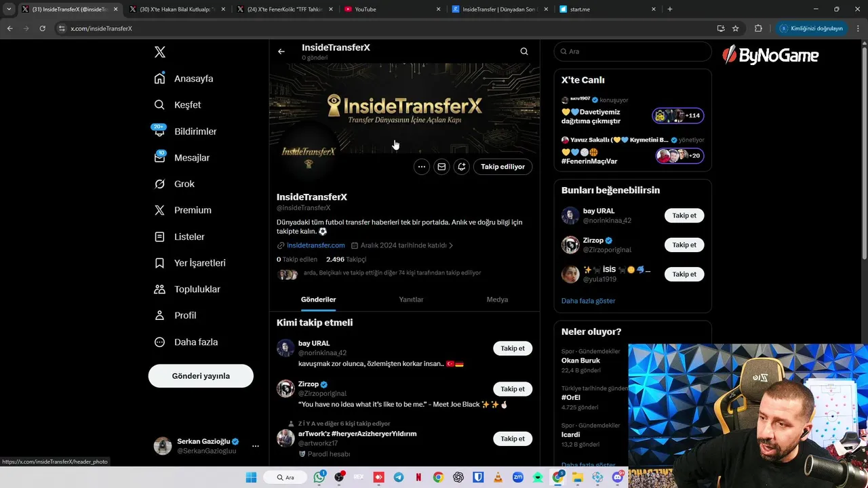This screenshot has width=868, height=488.
Task: Open Icardi trending topic
Action: pyautogui.click(x=570, y=434)
